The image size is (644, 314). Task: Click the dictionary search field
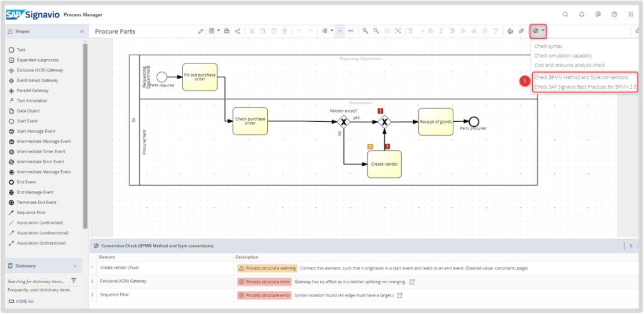[36, 281]
